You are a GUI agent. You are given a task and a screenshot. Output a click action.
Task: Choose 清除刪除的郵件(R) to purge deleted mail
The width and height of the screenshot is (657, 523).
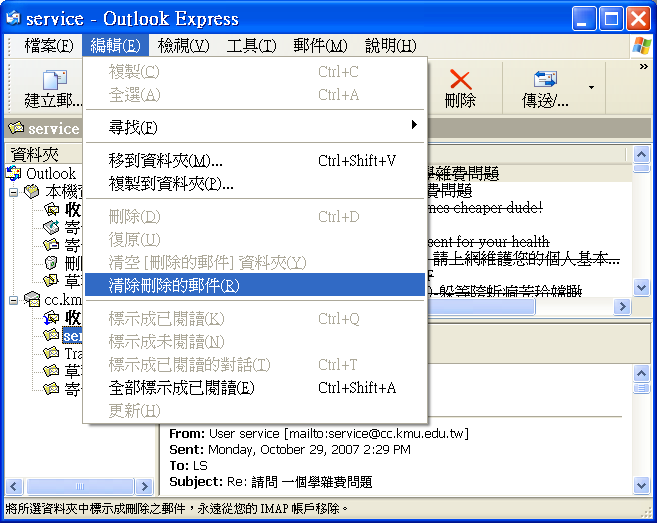pyautogui.click(x=255, y=285)
